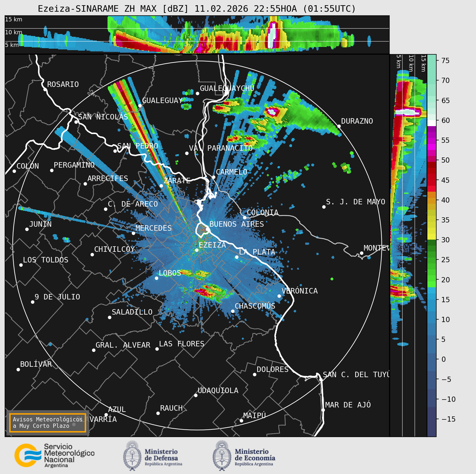
Task: Click the PARANACITO city label
Action: click(x=230, y=148)
